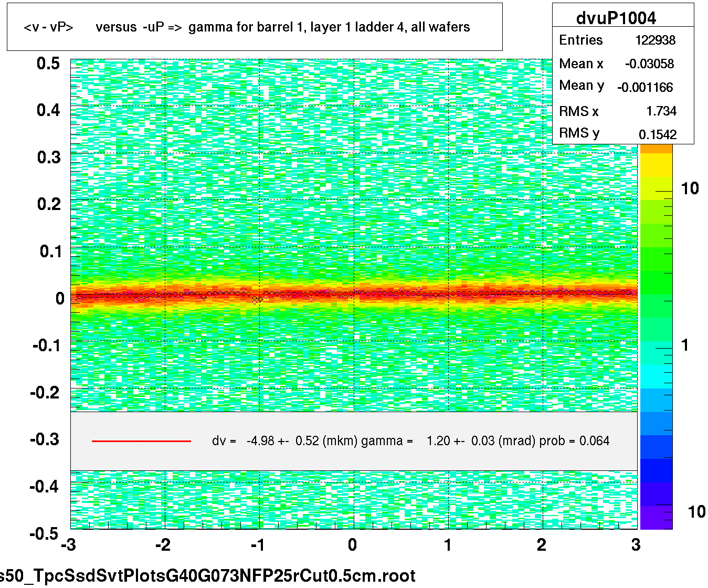Click the Entries value 122938

tap(655, 40)
